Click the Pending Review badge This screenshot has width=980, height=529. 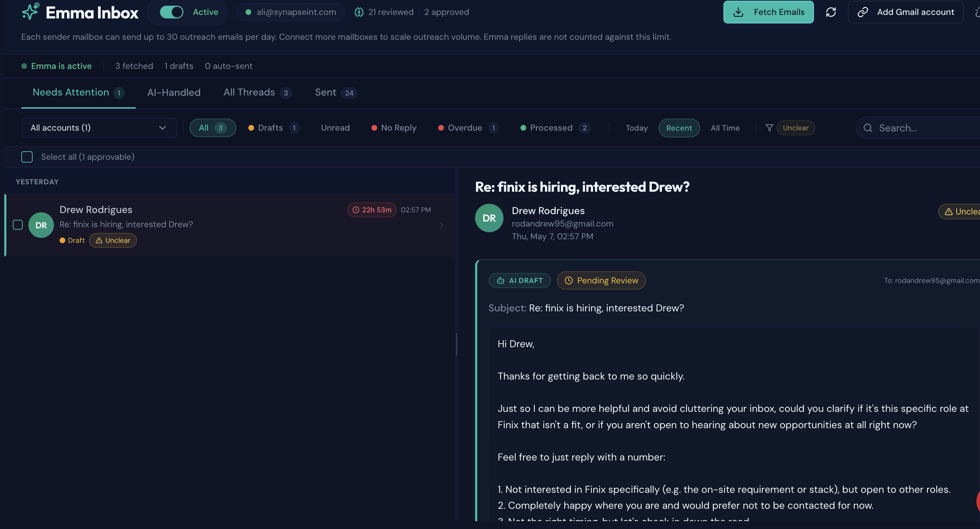tap(601, 280)
